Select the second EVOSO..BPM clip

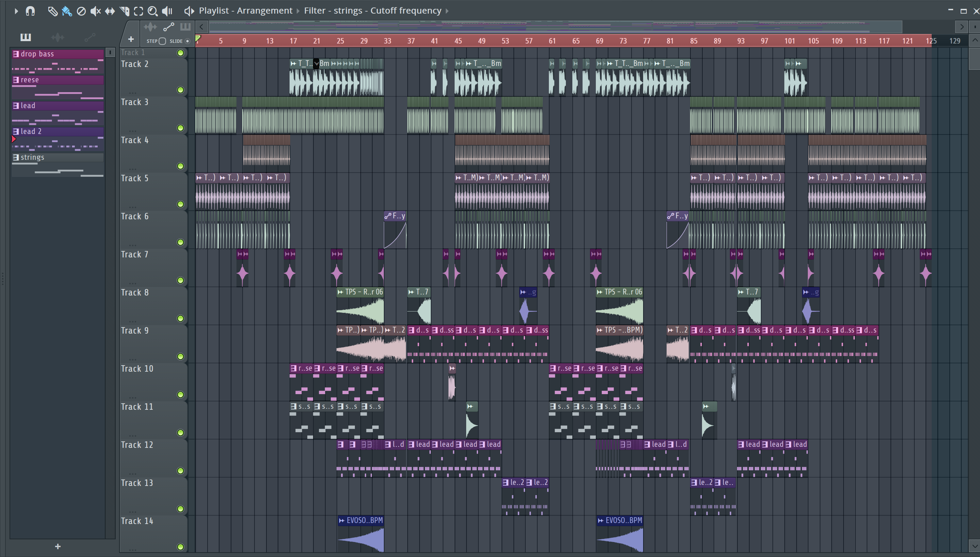coord(620,534)
